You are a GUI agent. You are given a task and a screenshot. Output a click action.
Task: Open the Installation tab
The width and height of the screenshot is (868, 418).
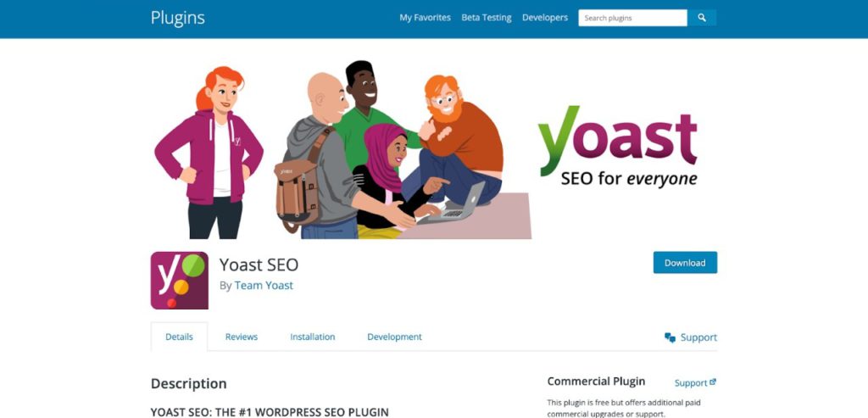(x=312, y=337)
